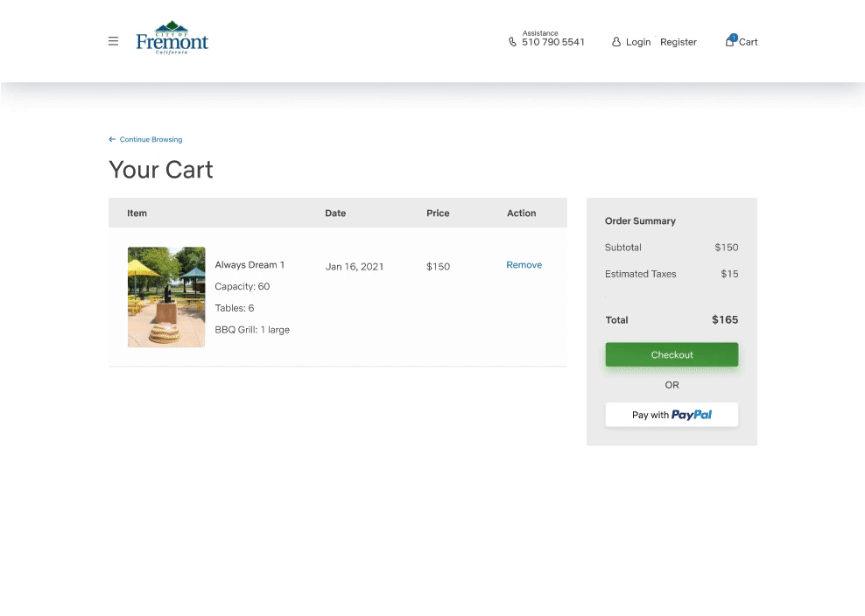Click the Tables: 6 detail

click(235, 308)
